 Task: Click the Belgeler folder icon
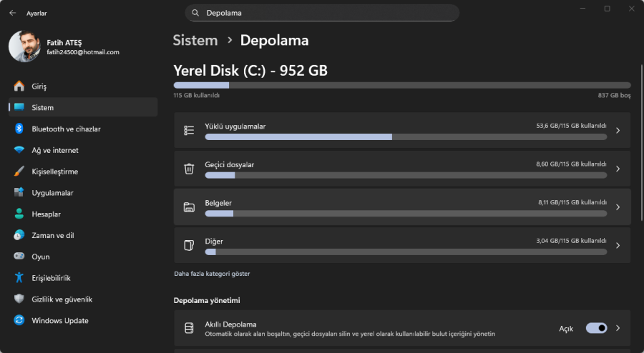point(189,207)
